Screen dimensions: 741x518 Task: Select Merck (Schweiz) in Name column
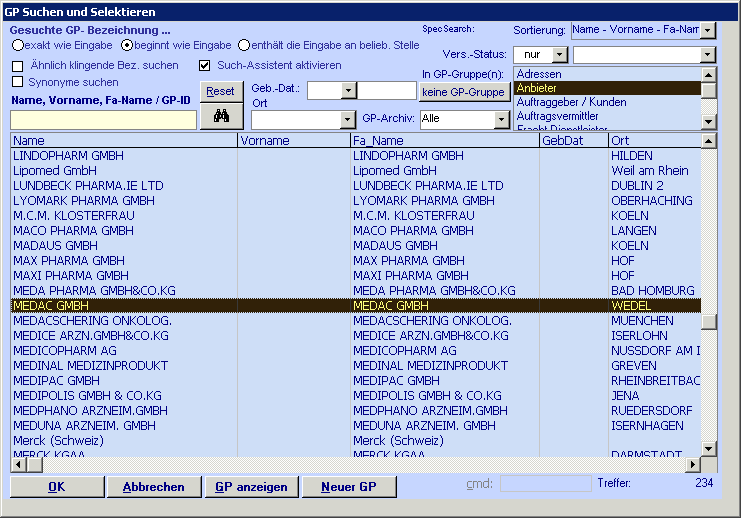[124, 440]
